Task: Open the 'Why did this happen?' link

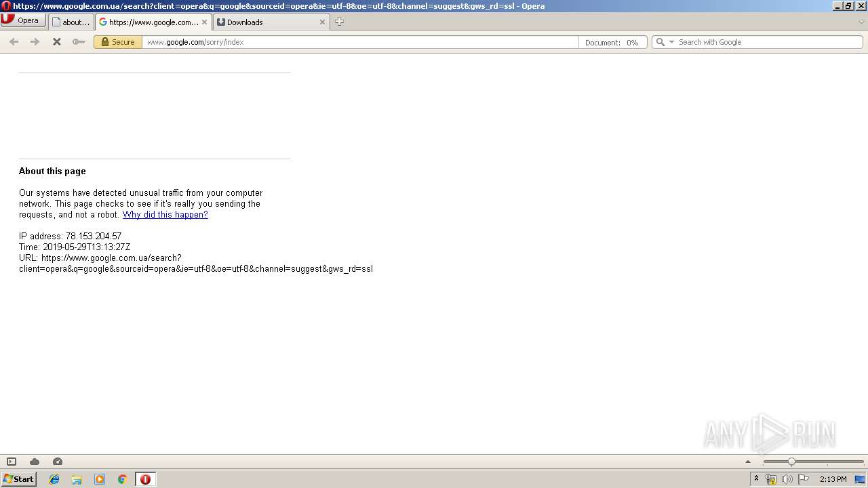Action: click(165, 215)
